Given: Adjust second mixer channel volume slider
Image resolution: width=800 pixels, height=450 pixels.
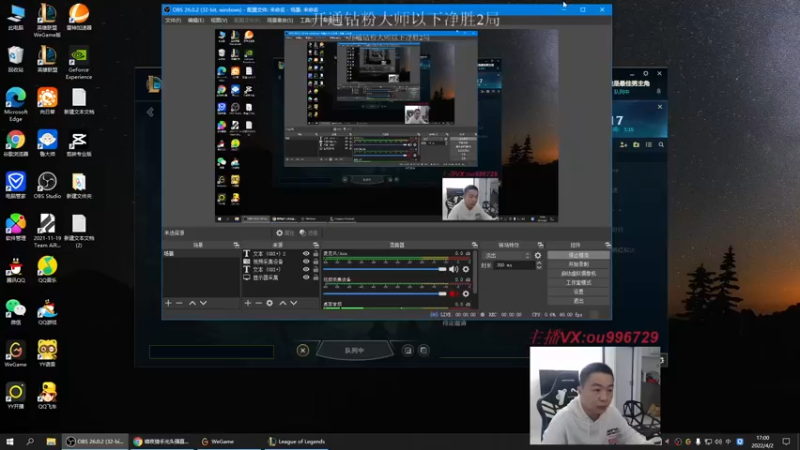Looking at the screenshot, I should click(x=385, y=294).
